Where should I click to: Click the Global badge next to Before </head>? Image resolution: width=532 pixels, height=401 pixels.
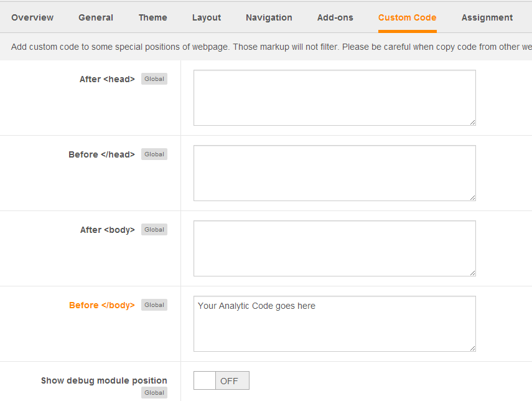[154, 154]
